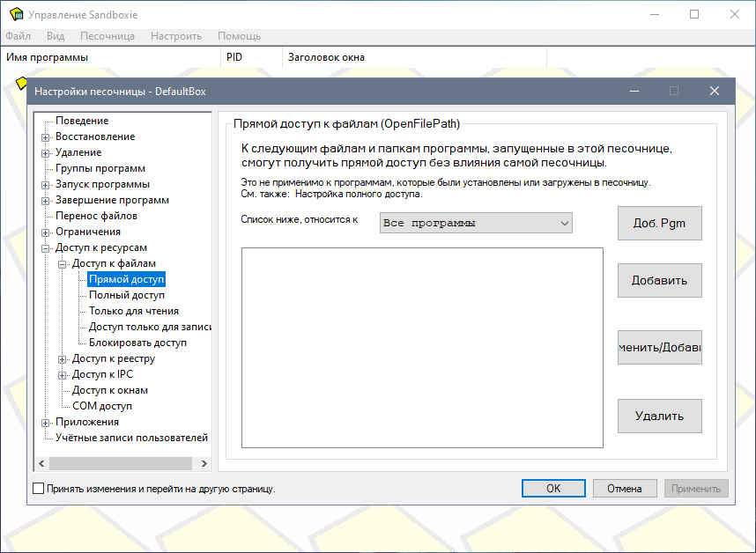Select Полный доступ in the tree

[x=126, y=296]
